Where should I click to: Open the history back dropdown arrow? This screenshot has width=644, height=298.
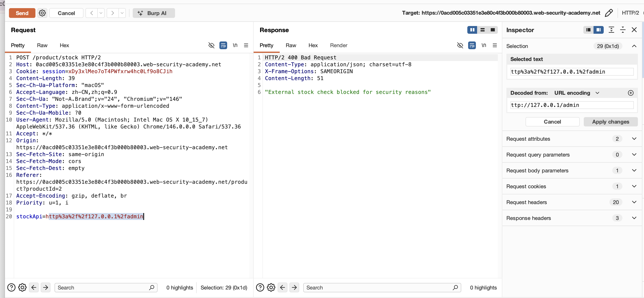(x=101, y=13)
